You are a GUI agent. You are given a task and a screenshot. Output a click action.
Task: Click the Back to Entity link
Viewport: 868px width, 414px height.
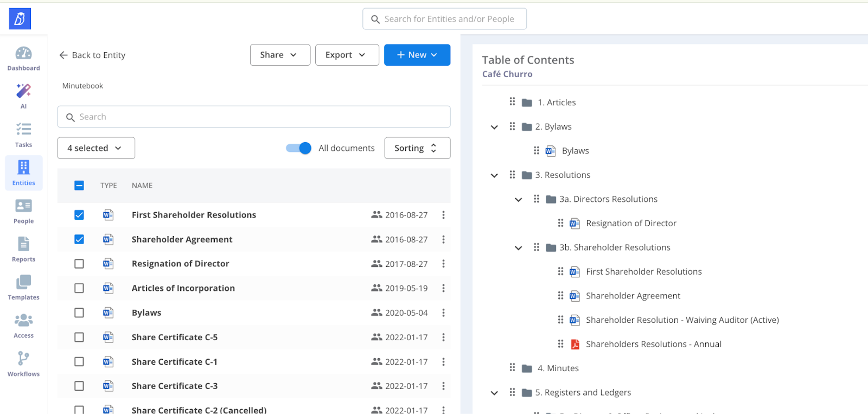[x=92, y=55]
